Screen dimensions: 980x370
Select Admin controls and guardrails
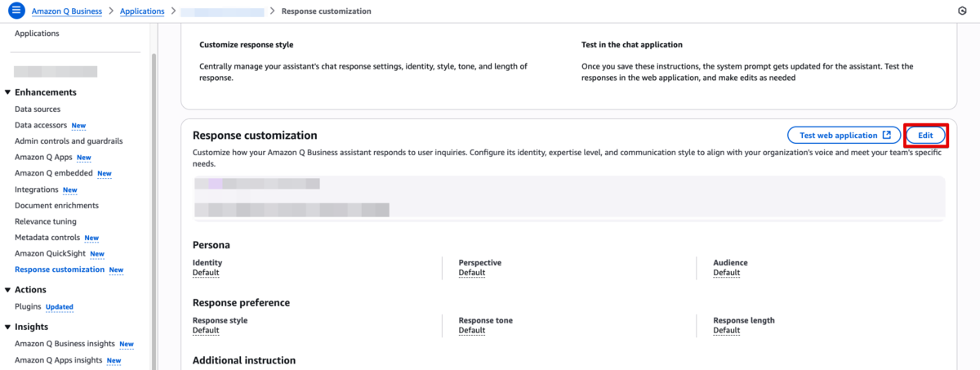point(69,141)
